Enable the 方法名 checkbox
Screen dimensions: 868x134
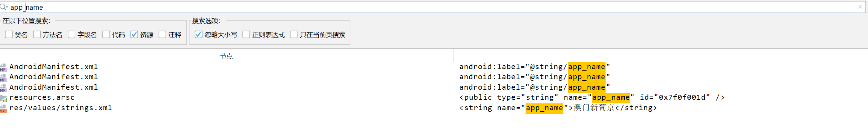point(37,35)
